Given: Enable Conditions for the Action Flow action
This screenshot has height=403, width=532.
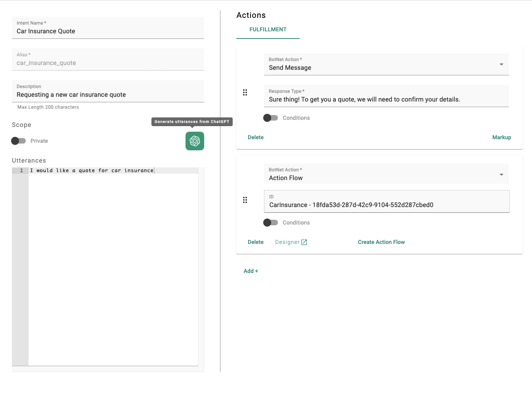Looking at the screenshot, I should [271, 223].
